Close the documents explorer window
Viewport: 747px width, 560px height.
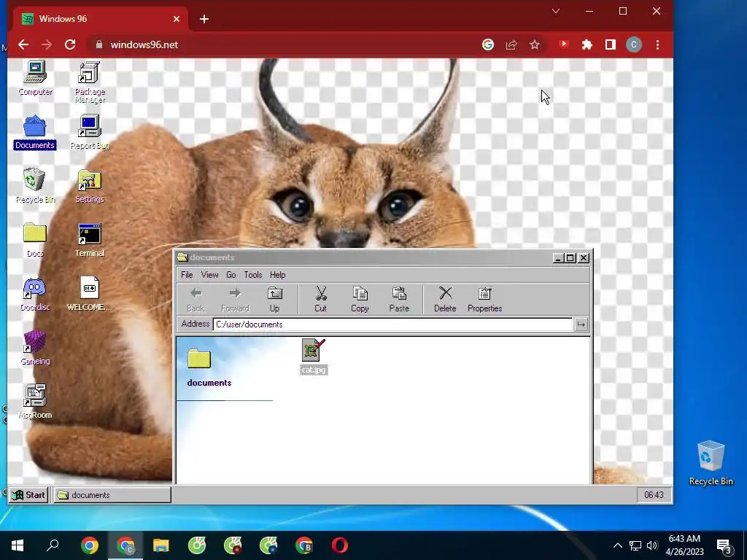[x=584, y=258]
